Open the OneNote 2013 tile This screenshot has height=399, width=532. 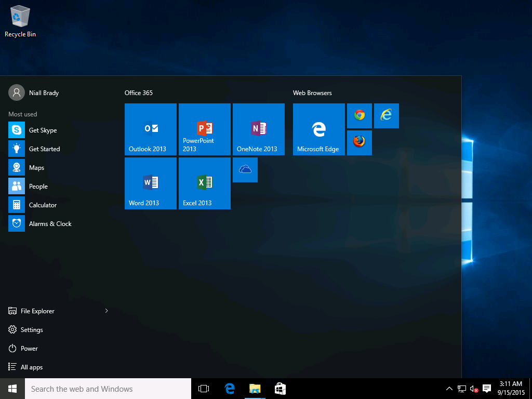coord(259,129)
